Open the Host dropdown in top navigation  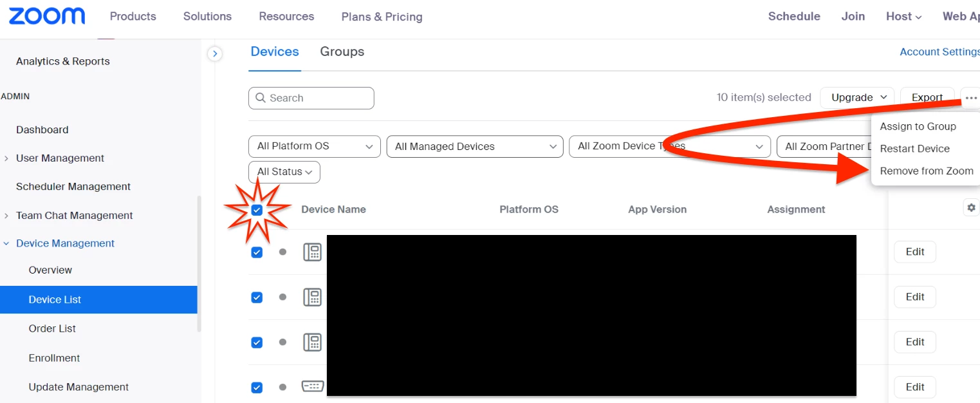tap(903, 17)
